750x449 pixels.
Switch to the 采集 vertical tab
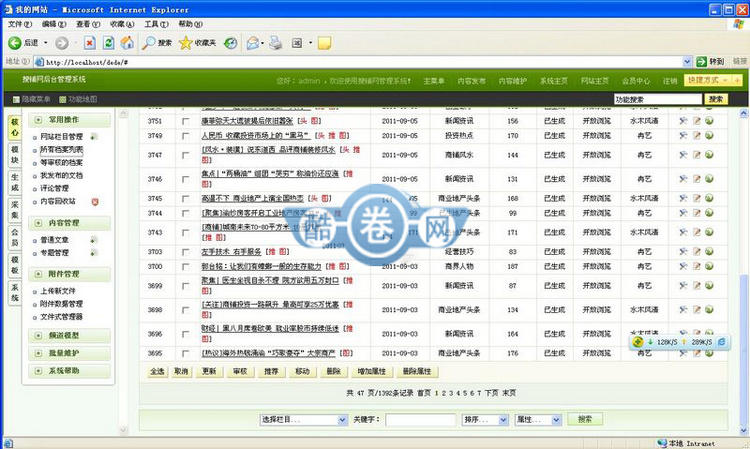(x=15, y=209)
